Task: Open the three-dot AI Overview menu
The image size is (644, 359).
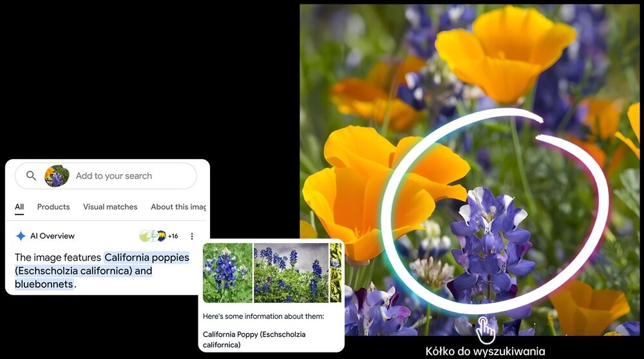Action: click(x=191, y=236)
